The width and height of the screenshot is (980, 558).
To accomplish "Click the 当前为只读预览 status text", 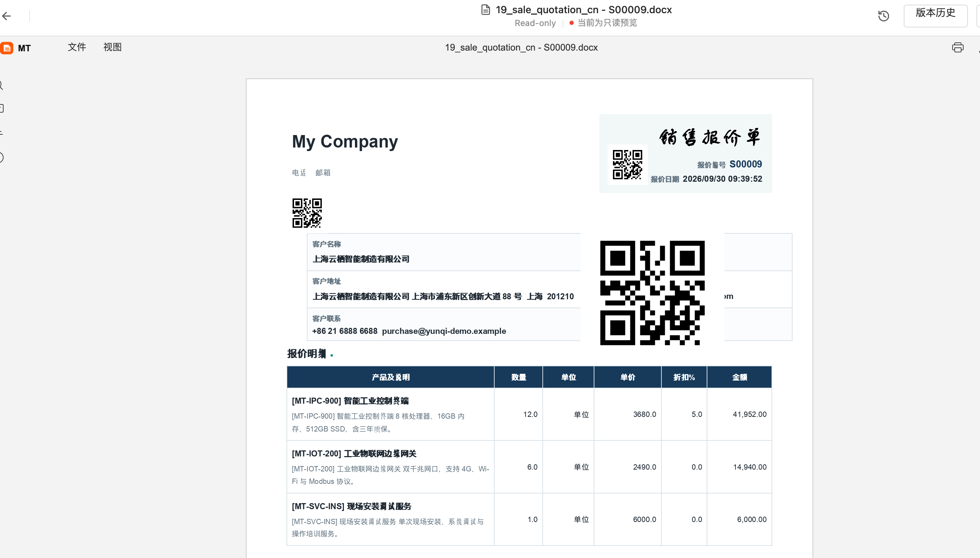I will 607,23.
